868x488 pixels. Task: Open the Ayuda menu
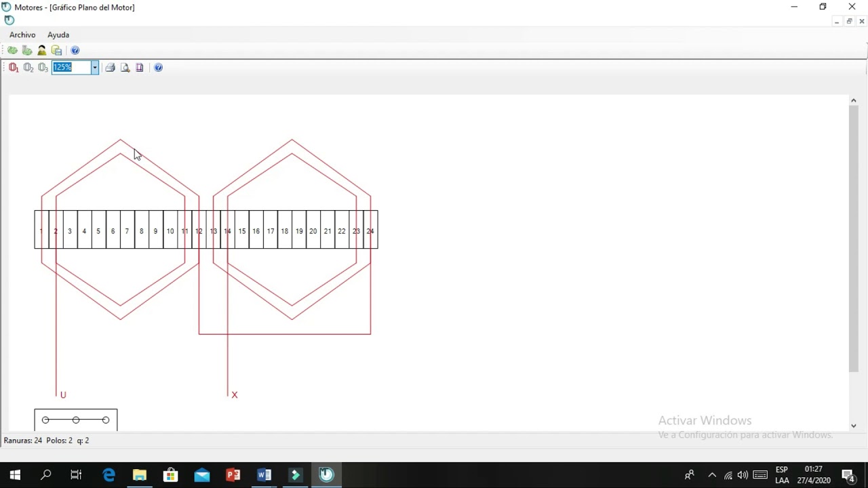pyautogui.click(x=58, y=35)
